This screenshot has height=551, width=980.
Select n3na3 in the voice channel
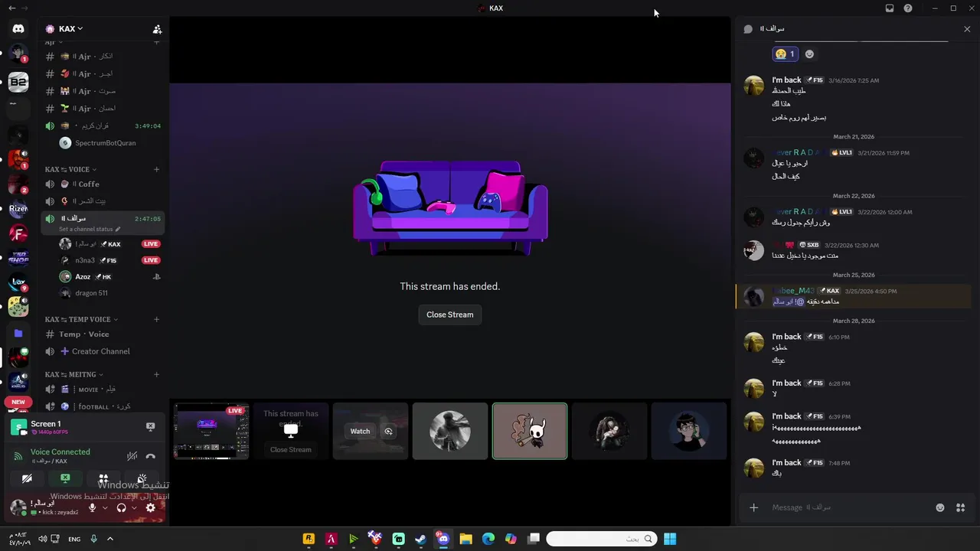tap(103, 260)
